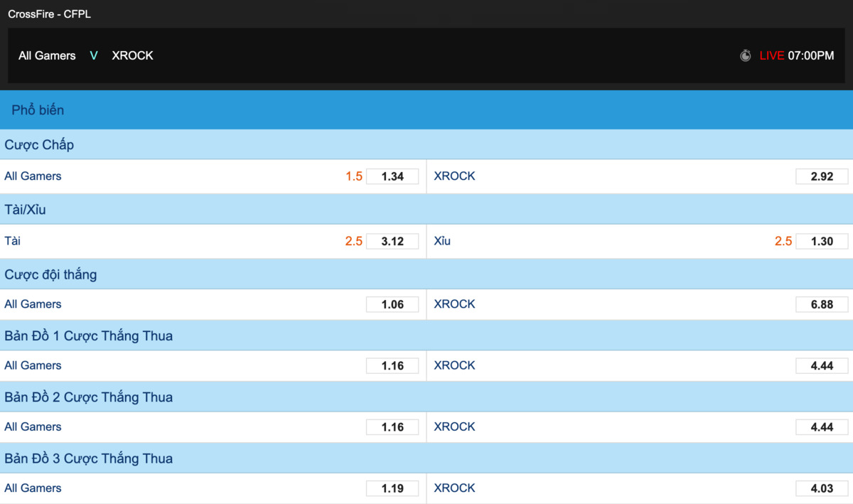
Task: Select All Gamers handicap odds 1.34
Action: [392, 176]
